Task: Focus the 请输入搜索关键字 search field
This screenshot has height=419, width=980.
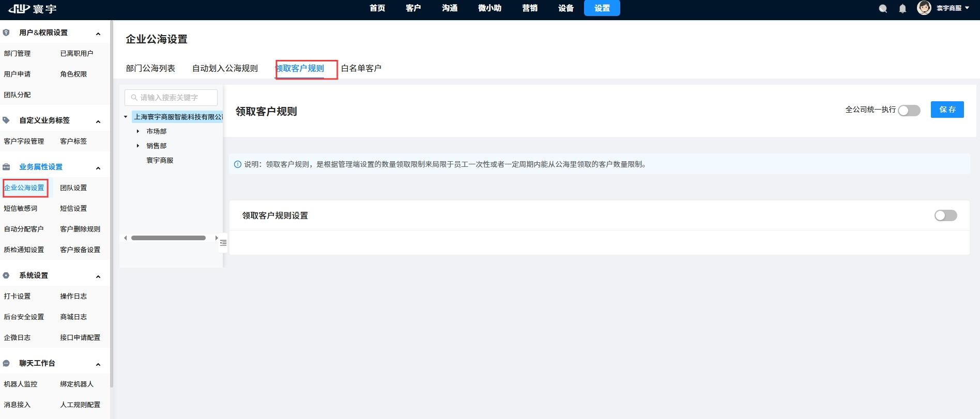Action: tap(171, 98)
